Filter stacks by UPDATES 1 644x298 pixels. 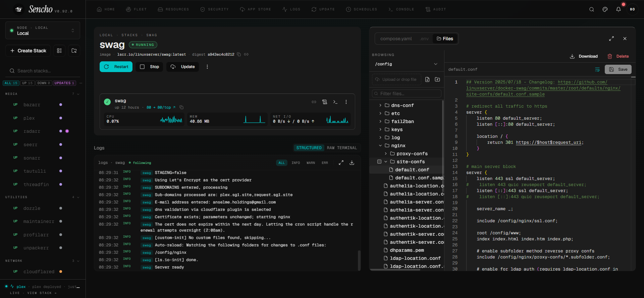[64, 83]
